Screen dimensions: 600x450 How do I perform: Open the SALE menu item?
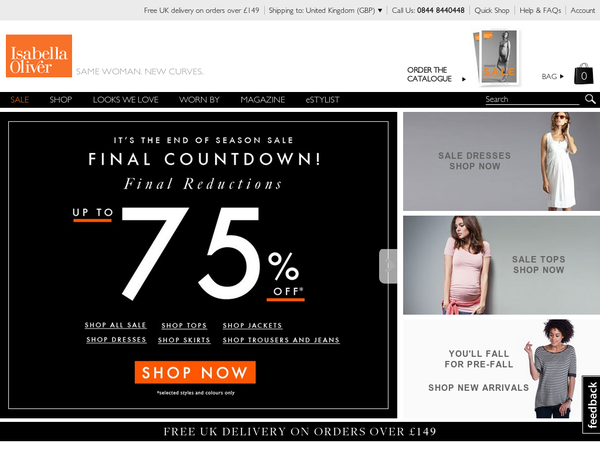[x=20, y=100]
